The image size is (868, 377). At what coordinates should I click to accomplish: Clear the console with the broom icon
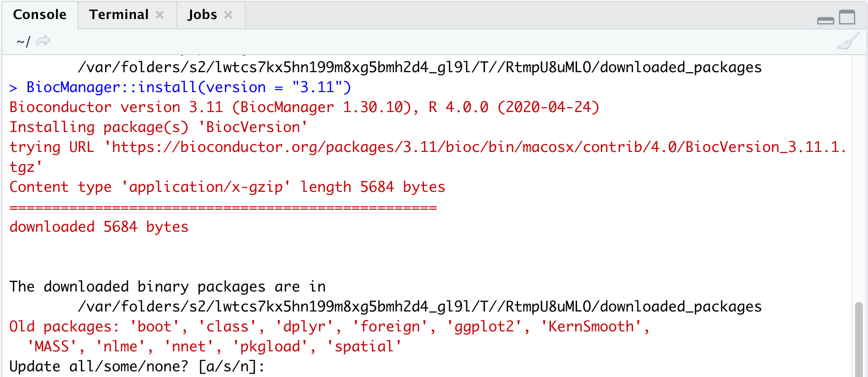(x=848, y=41)
